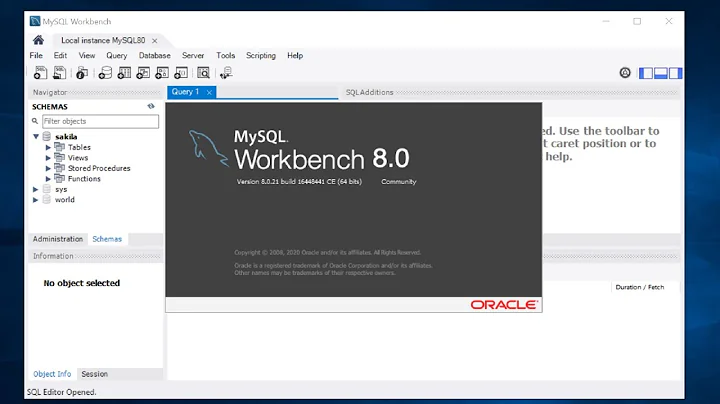Expand Views under sakila
This screenshot has height=404, width=720.
tap(48, 158)
